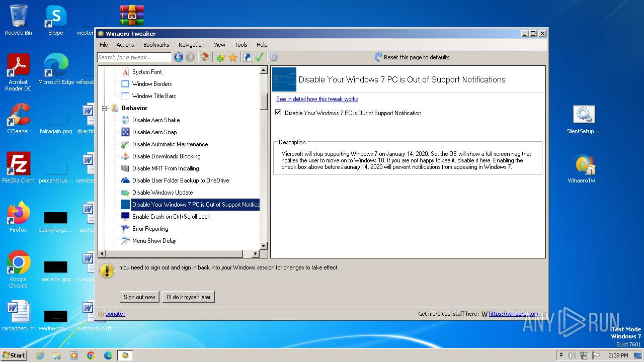Select Disable MRT From Installing tweak

point(166,168)
